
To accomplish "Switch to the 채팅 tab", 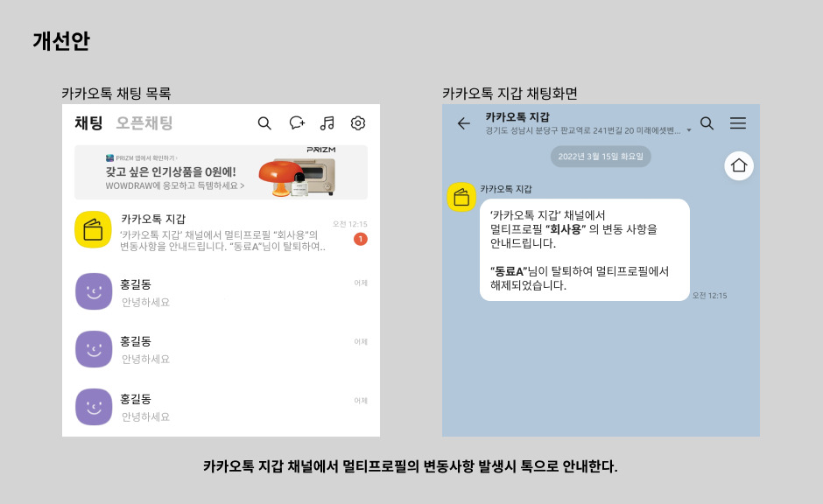I will tap(88, 123).
